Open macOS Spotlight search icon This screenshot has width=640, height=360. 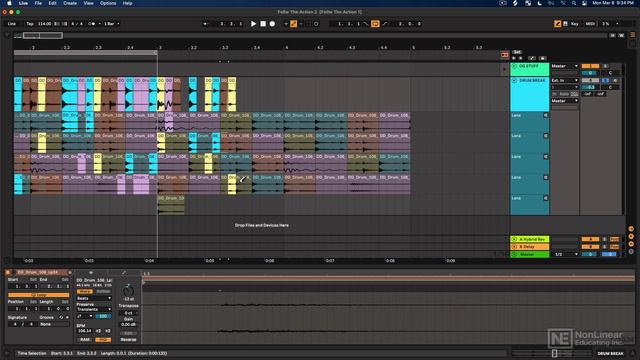[x=573, y=3]
